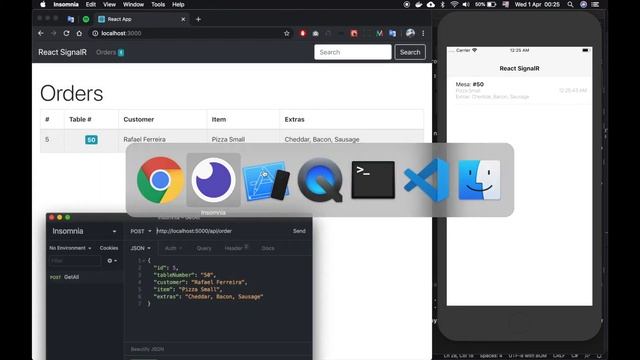The width and height of the screenshot is (640, 360).
Task: Open Chrome's three-dot menu
Action: point(423,33)
